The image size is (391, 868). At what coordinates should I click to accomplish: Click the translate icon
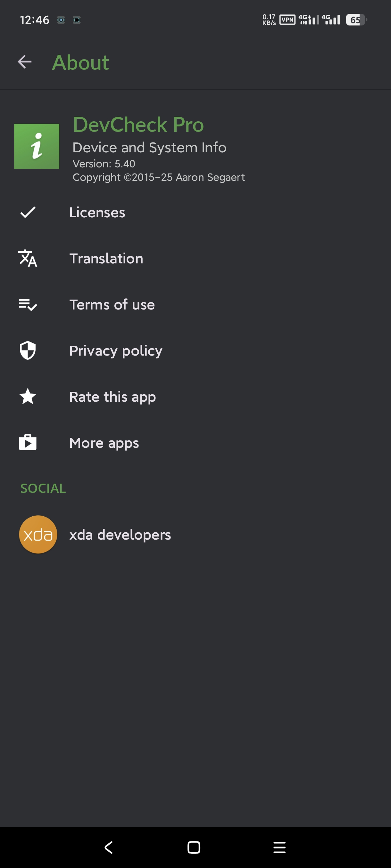pyautogui.click(x=28, y=258)
